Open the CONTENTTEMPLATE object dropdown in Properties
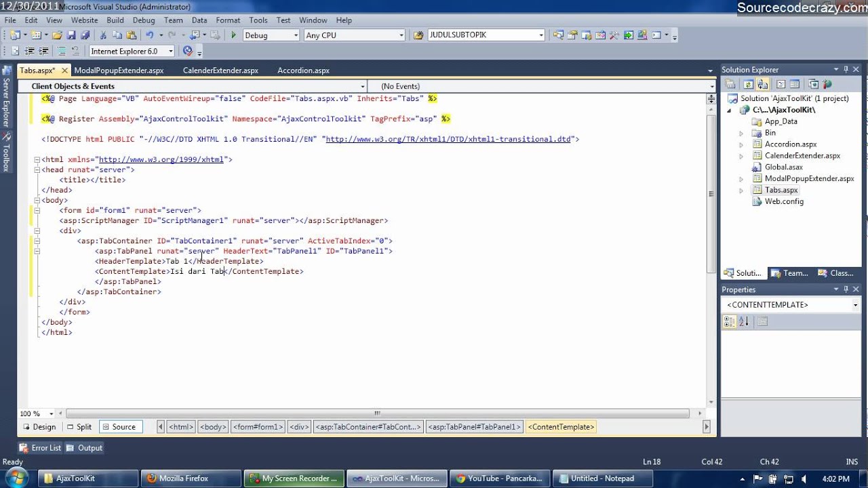This screenshot has height=488, width=868. coord(855,305)
